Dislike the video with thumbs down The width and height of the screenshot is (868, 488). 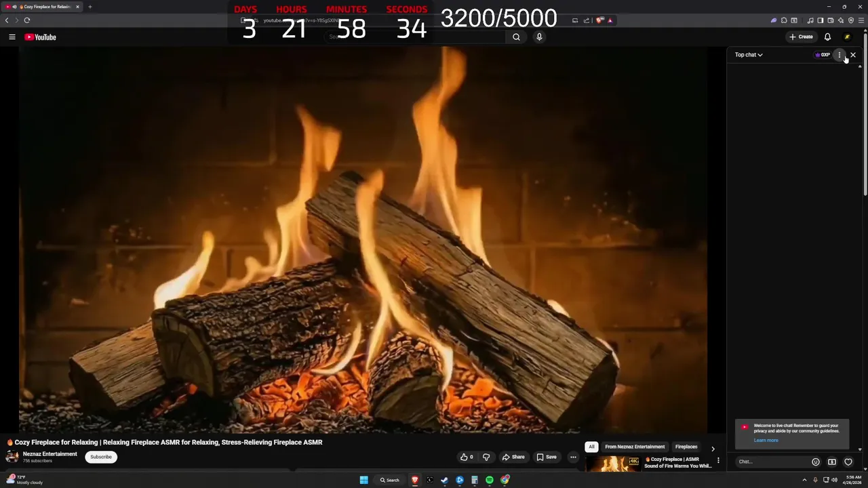click(486, 457)
